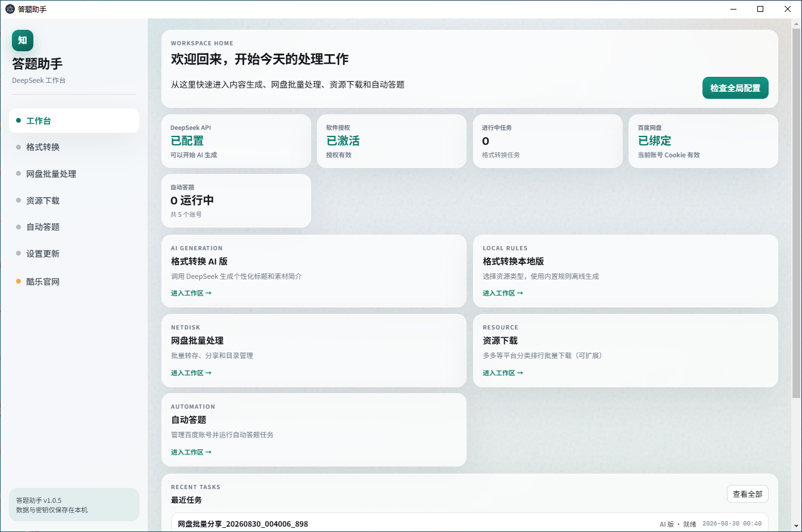802x532 pixels.
Task: Click the AI 版 · 就绪 task status
Action: tap(677, 524)
